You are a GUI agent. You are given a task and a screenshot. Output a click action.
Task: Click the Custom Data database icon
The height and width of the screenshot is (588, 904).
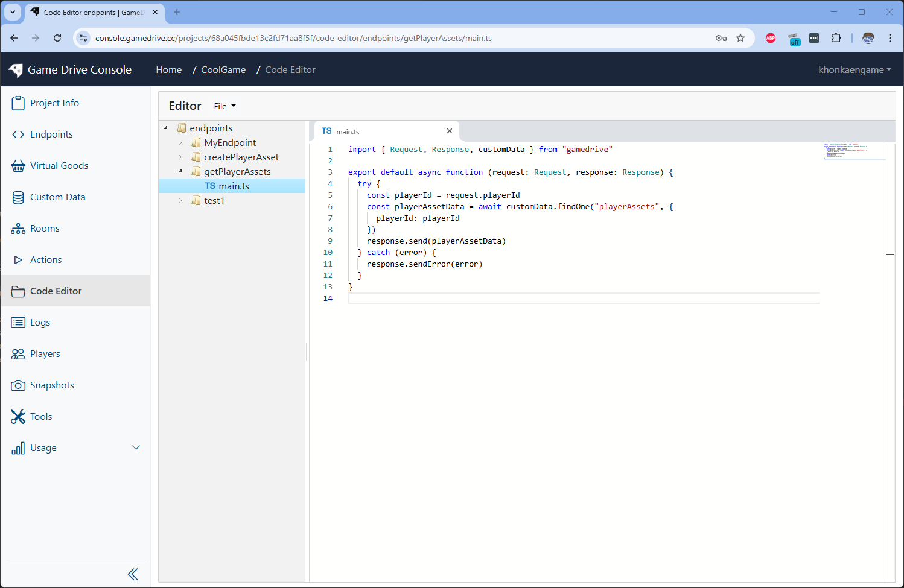[18, 197]
